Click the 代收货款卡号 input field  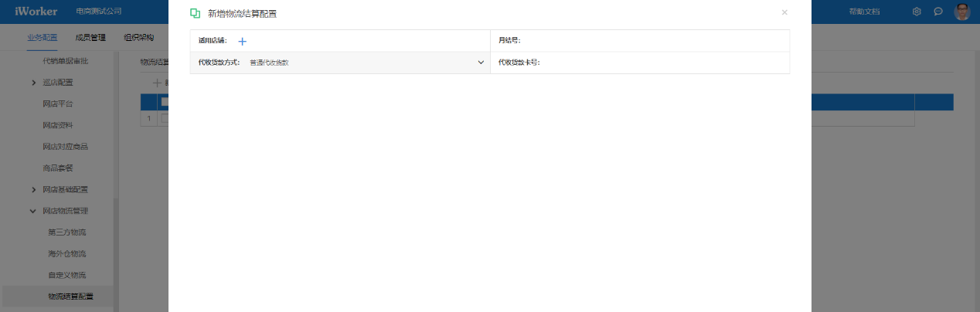(x=663, y=63)
